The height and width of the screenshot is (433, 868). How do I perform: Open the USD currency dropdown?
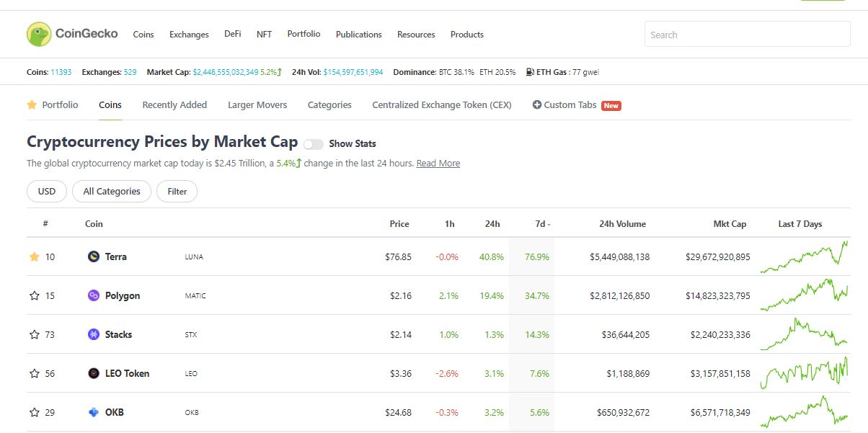pos(47,192)
